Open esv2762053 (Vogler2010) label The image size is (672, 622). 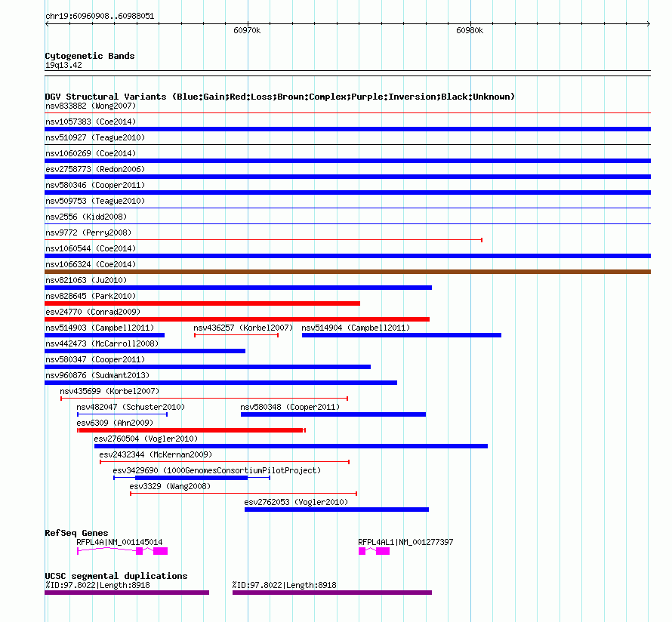[x=296, y=502]
